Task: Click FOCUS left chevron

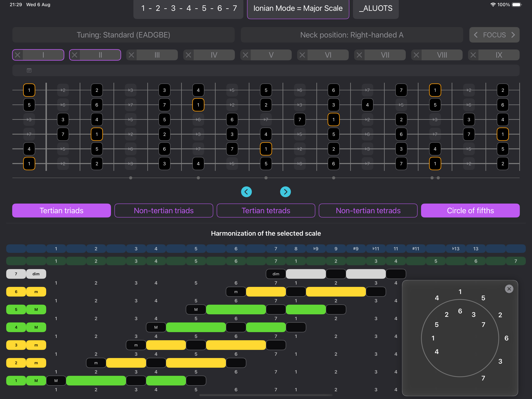Action: click(476, 35)
